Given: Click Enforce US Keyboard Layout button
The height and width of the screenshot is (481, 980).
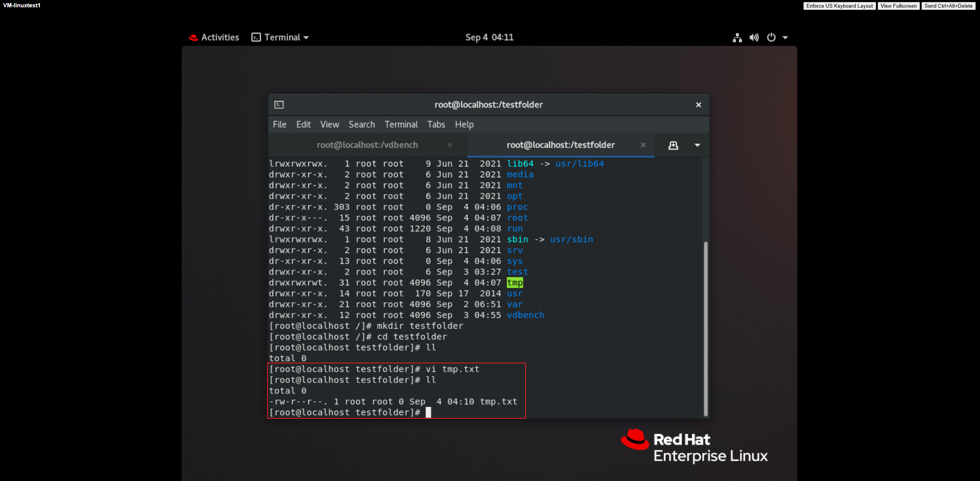Looking at the screenshot, I should pos(839,6).
